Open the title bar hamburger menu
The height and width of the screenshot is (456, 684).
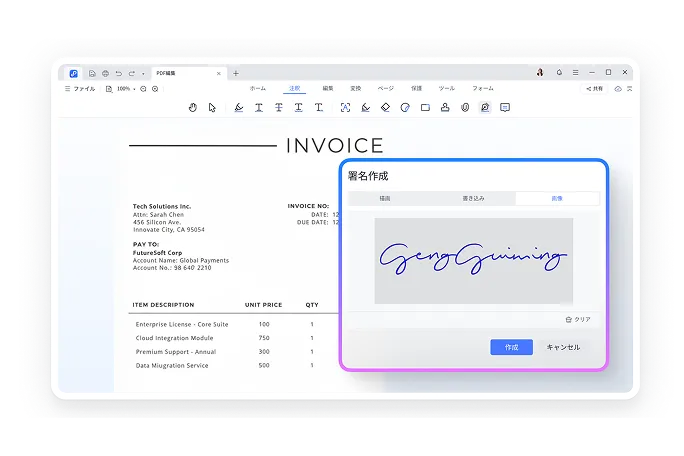pyautogui.click(x=575, y=72)
